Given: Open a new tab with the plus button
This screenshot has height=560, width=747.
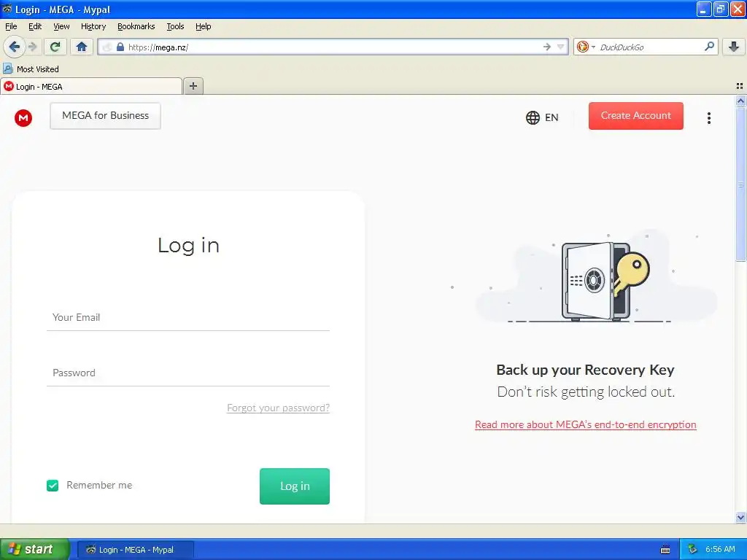Looking at the screenshot, I should pos(193,86).
